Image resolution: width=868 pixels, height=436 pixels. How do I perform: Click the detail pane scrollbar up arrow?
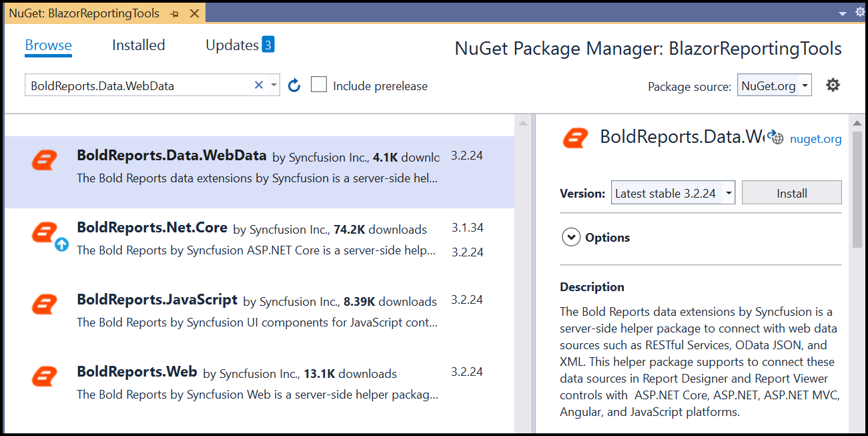click(x=858, y=123)
